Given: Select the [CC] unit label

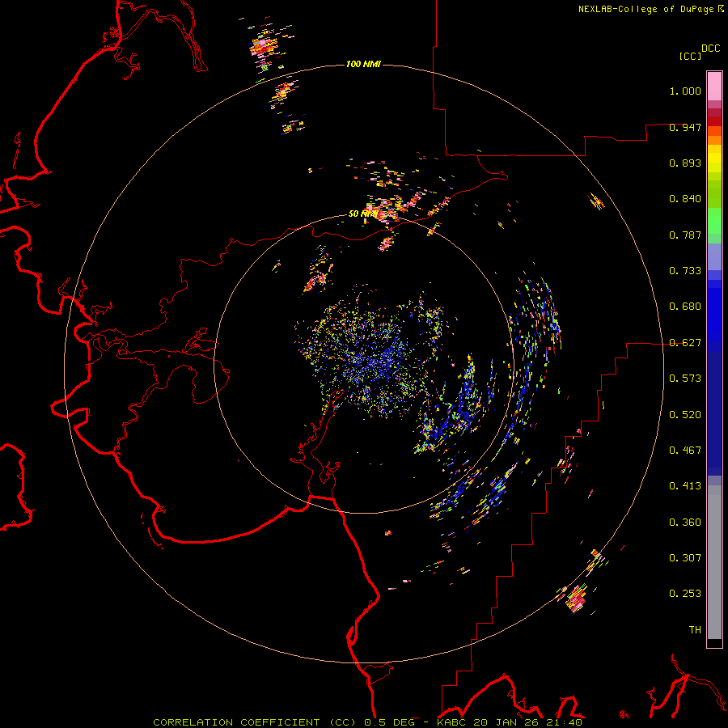Looking at the screenshot, I should 690,56.
